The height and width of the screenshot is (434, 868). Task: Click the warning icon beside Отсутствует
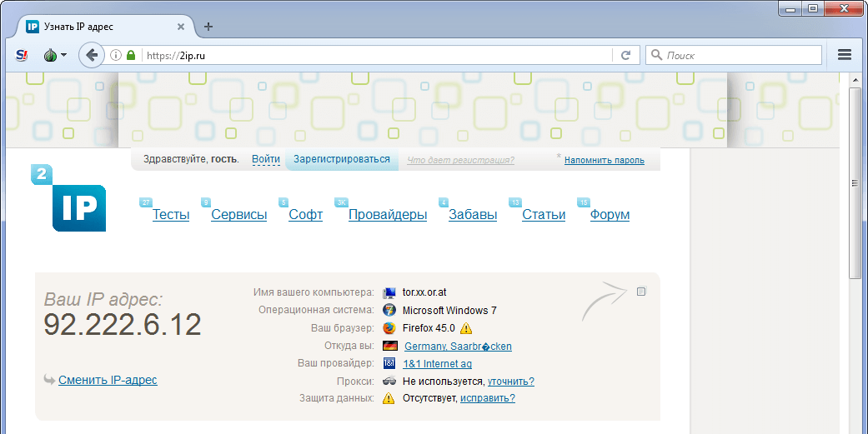coord(389,398)
